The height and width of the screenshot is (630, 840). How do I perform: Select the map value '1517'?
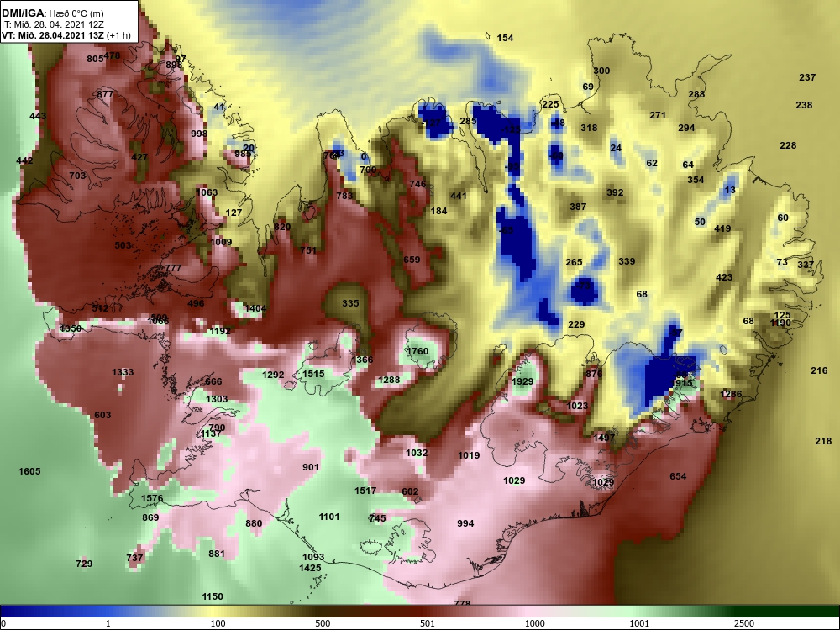pos(365,491)
